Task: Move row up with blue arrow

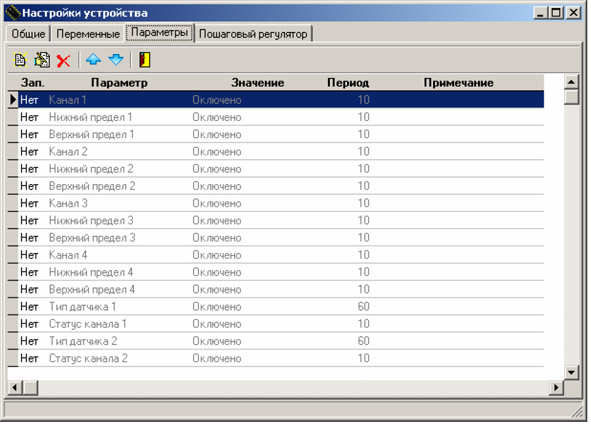Action: tap(93, 60)
